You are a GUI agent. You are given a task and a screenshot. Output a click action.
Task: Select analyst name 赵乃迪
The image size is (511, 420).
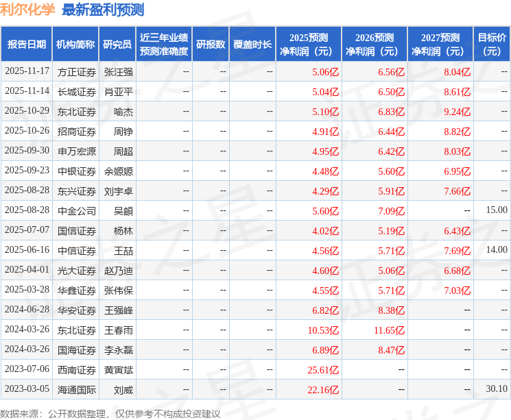(x=119, y=271)
